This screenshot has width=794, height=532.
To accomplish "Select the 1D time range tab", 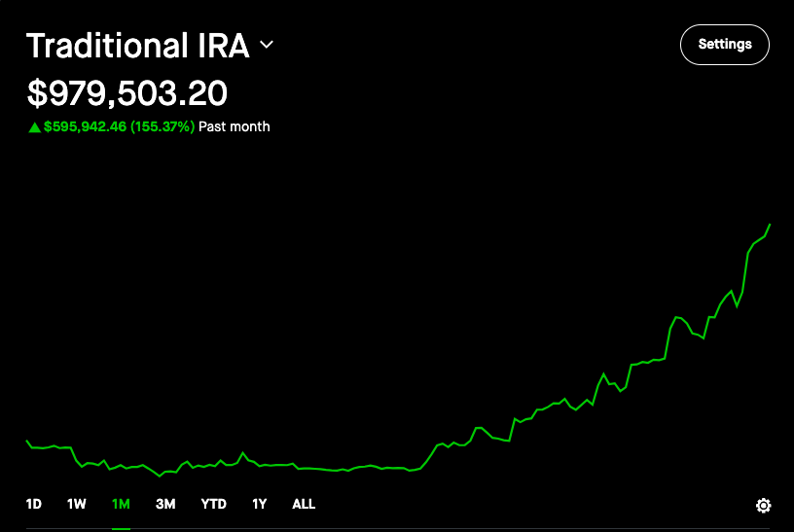I will tap(33, 504).
